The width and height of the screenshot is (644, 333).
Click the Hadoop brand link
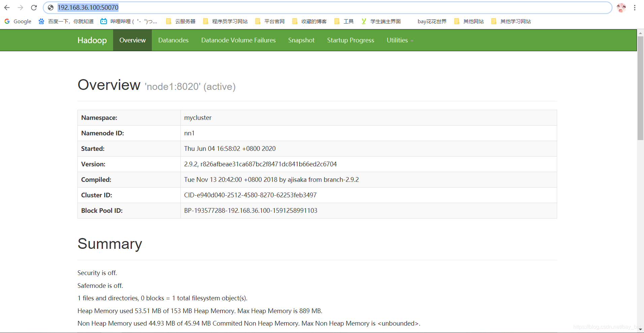[x=92, y=40]
